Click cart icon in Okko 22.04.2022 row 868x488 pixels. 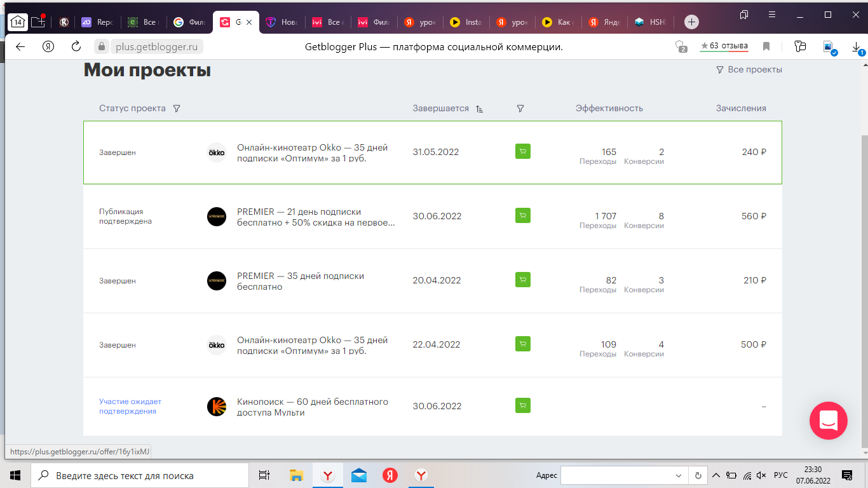(x=523, y=344)
